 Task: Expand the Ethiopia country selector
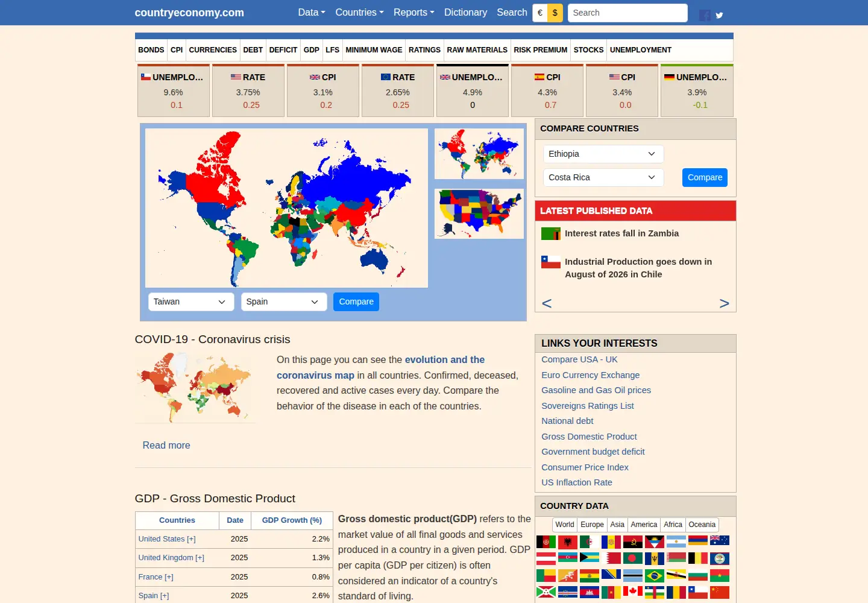[x=603, y=154]
